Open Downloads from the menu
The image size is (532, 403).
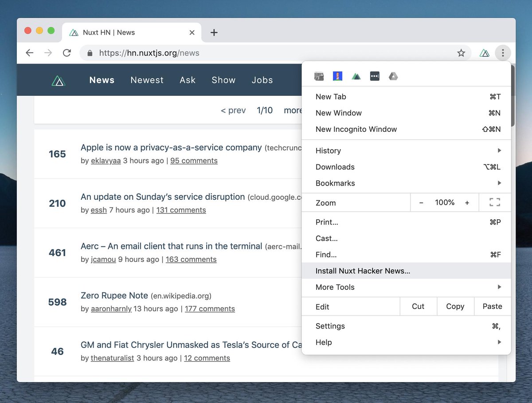(407, 167)
